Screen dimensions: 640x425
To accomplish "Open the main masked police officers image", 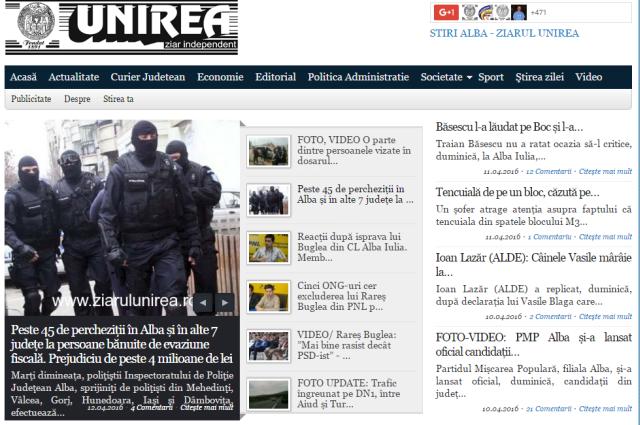I will coord(122,218).
